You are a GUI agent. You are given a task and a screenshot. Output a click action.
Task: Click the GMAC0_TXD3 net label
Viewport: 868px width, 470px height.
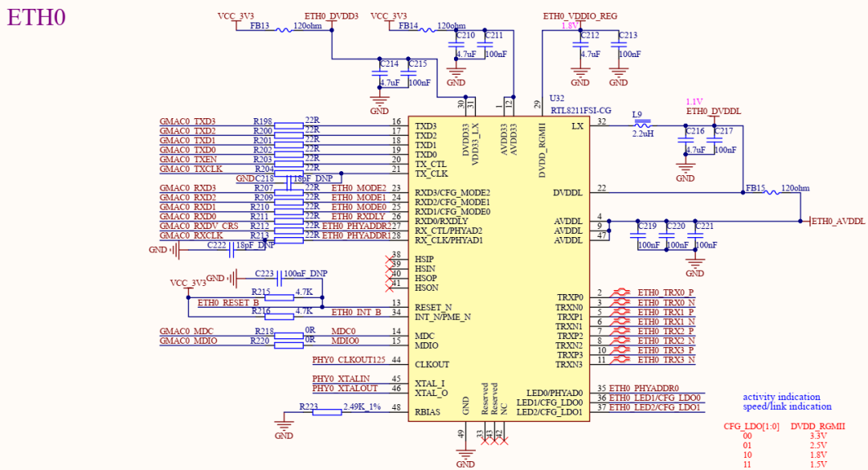[x=187, y=121]
